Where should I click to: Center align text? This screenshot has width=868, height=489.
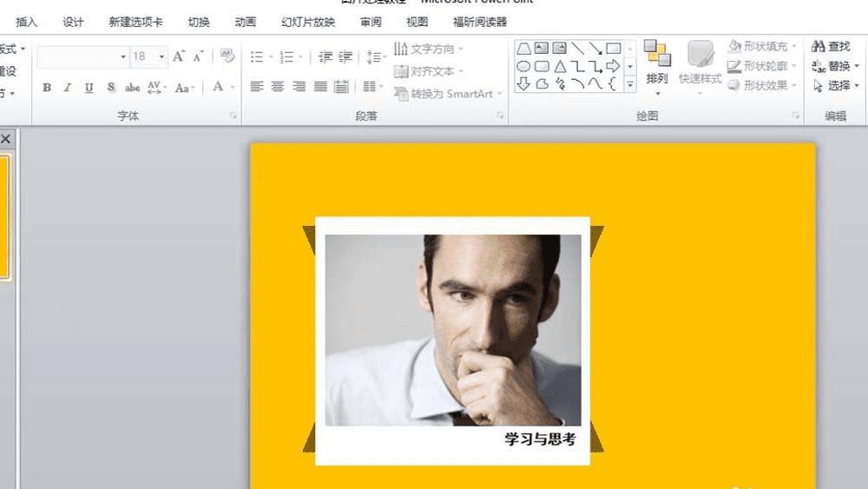coord(278,86)
